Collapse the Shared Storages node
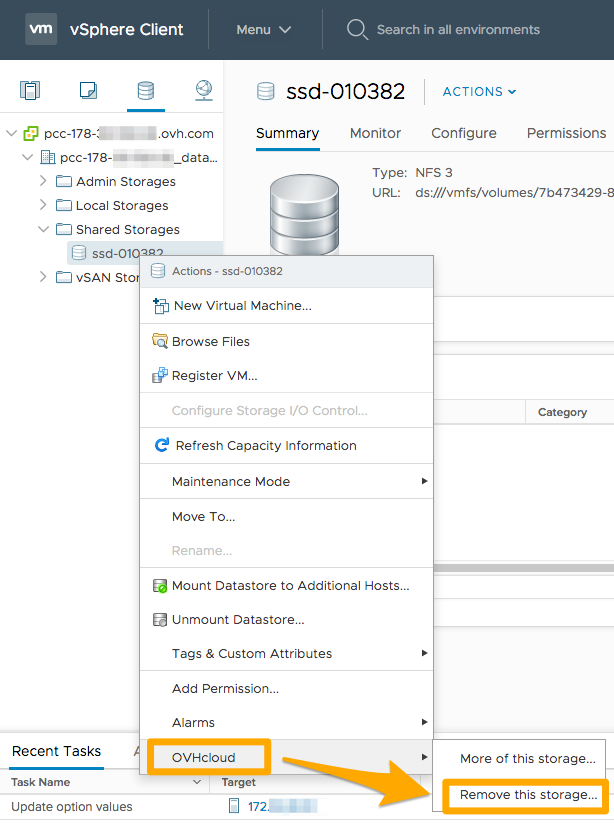 coord(45,229)
